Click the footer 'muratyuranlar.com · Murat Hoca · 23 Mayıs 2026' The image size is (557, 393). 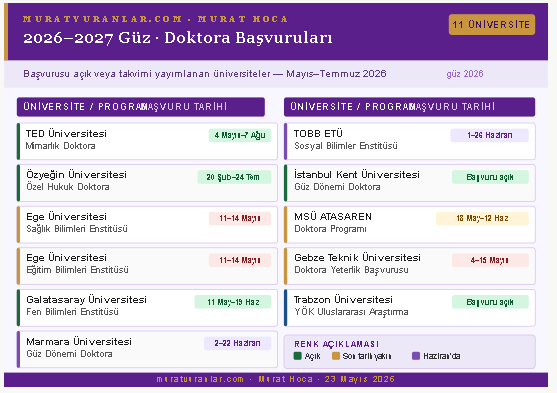tap(276, 379)
